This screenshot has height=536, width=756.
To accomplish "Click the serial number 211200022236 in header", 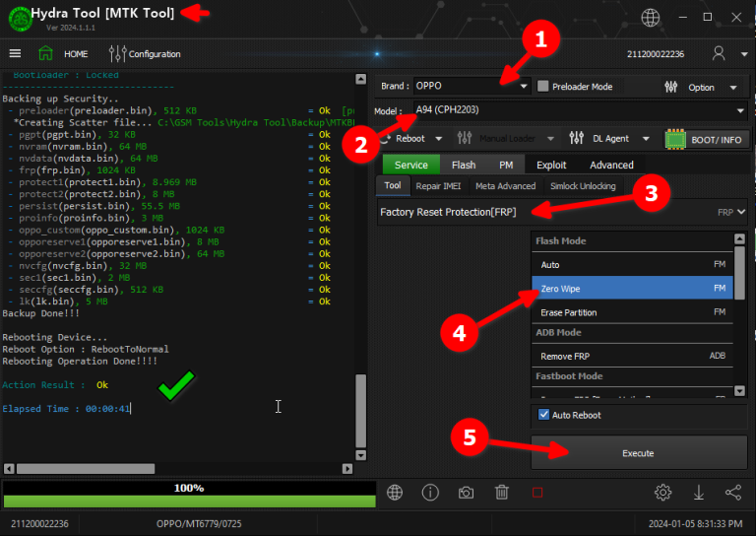I will click(656, 54).
